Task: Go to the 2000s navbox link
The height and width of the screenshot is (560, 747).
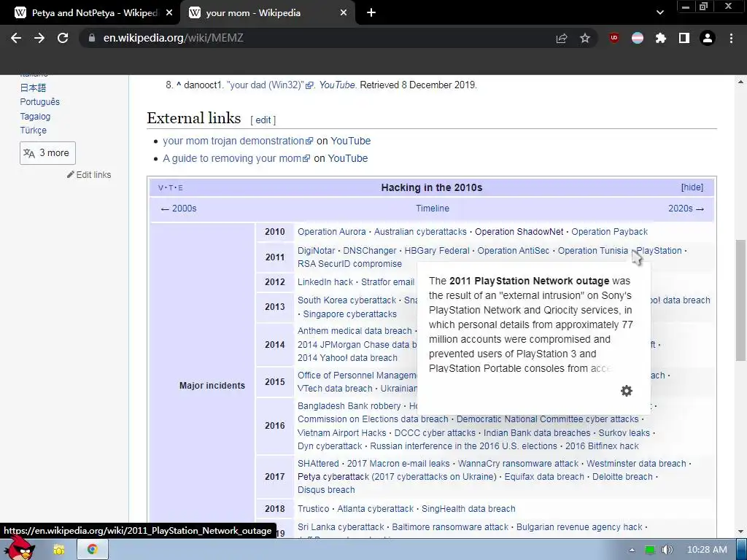Action: click(x=179, y=209)
